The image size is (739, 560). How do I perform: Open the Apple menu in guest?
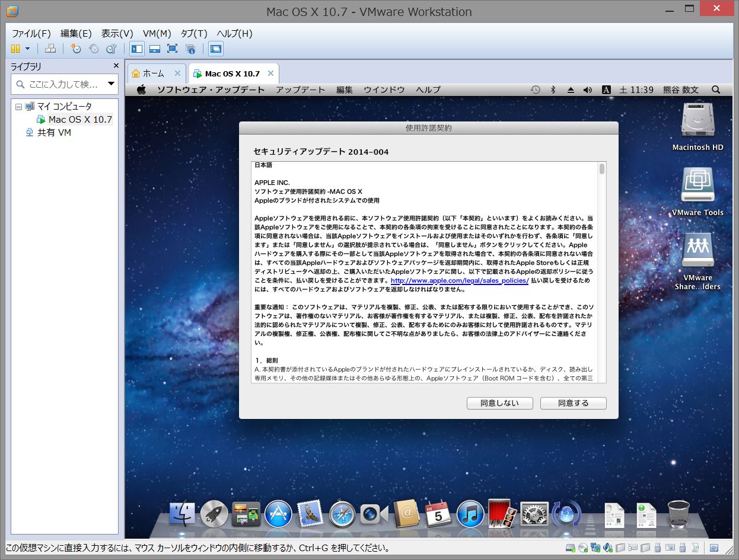click(141, 89)
